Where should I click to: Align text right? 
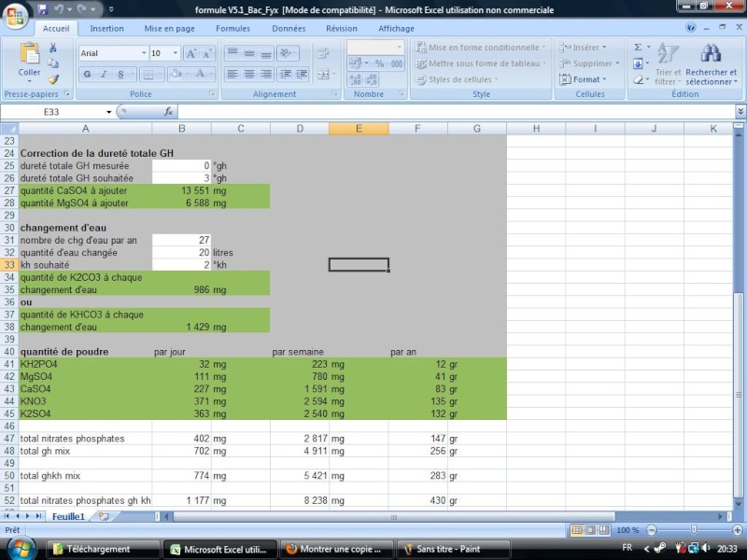266,74
